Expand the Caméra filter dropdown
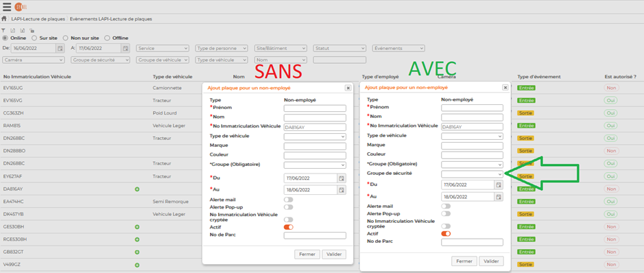Viewport: 644px width, 273px height. coord(34,60)
